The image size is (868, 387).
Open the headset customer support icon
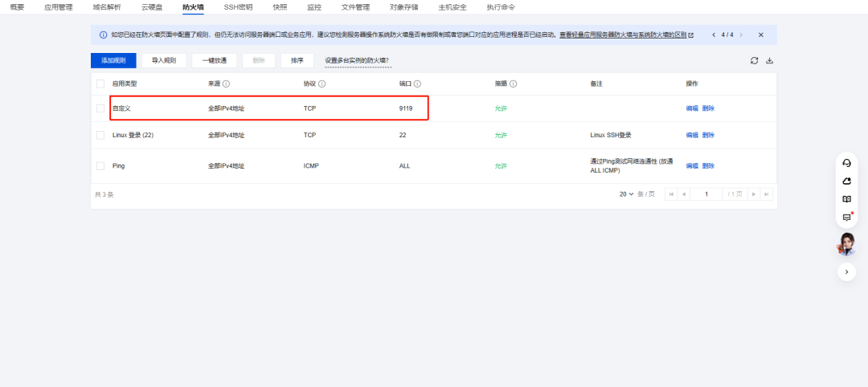click(846, 162)
